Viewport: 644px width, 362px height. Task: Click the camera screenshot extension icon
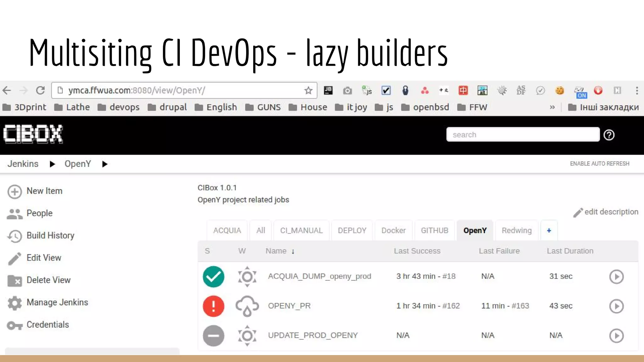[347, 91]
